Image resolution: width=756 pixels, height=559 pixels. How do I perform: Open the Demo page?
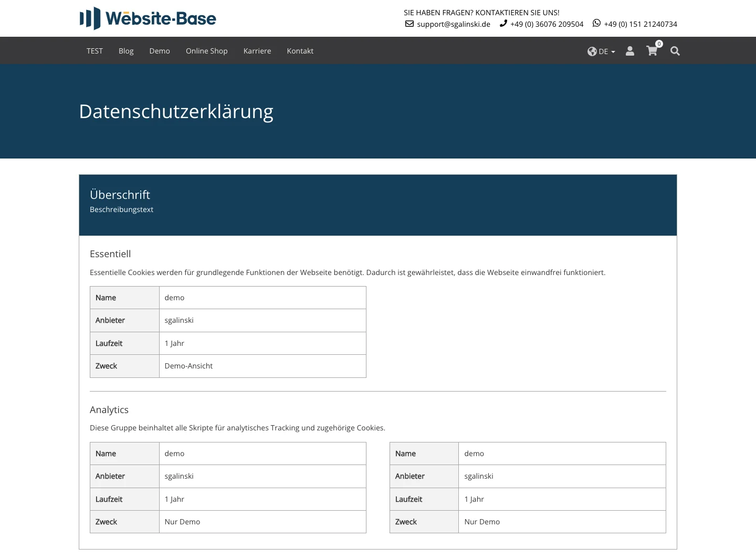point(160,51)
